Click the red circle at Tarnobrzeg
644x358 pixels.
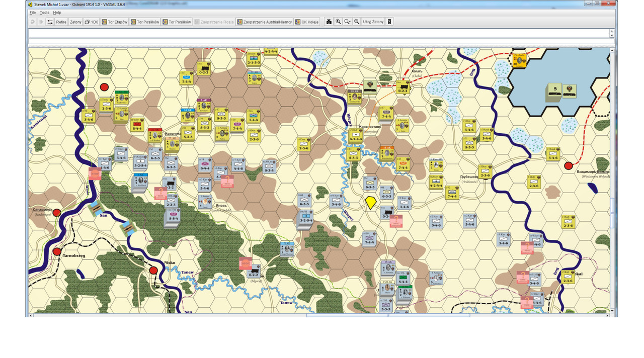tap(57, 251)
